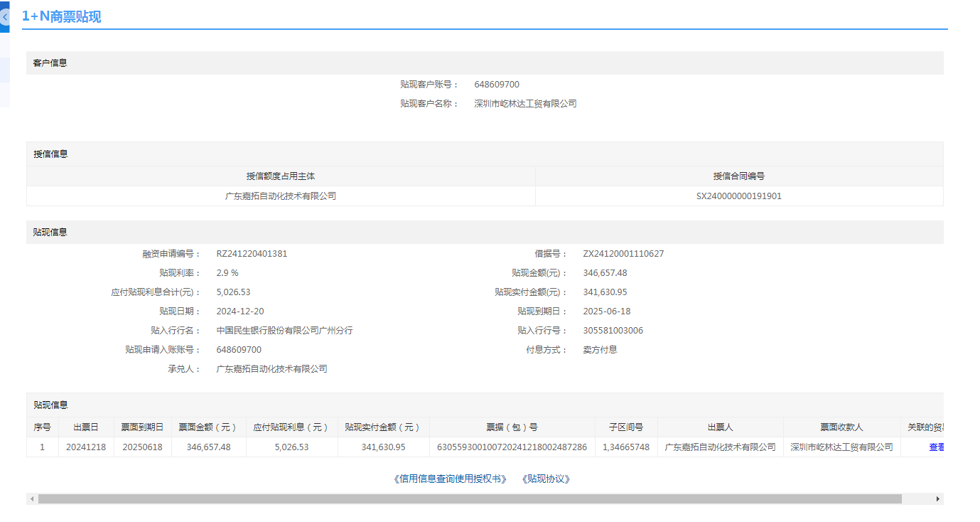Click the 查看 link in the table row
Image resolution: width=980 pixels, height=522 pixels.
click(x=936, y=447)
